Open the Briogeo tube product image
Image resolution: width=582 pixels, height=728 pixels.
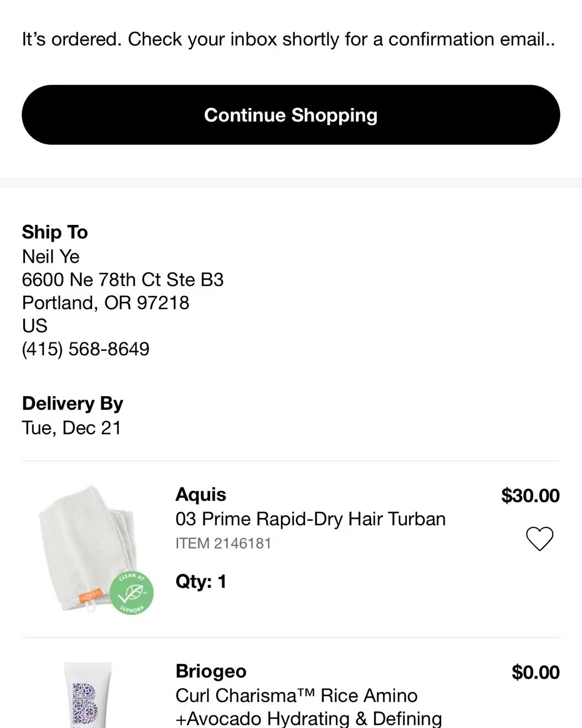[x=88, y=695]
